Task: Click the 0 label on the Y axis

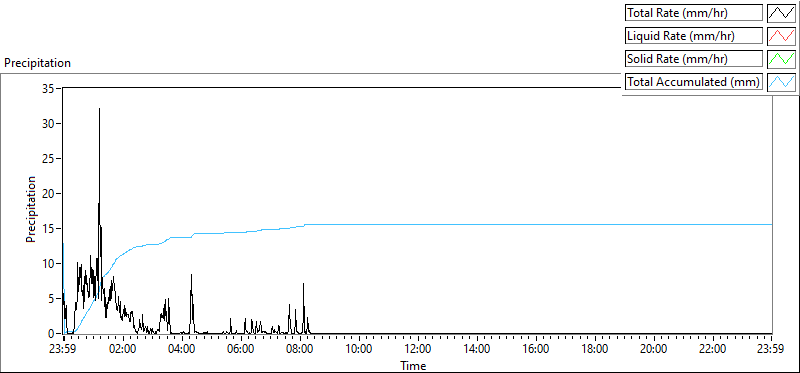Action: (x=51, y=334)
